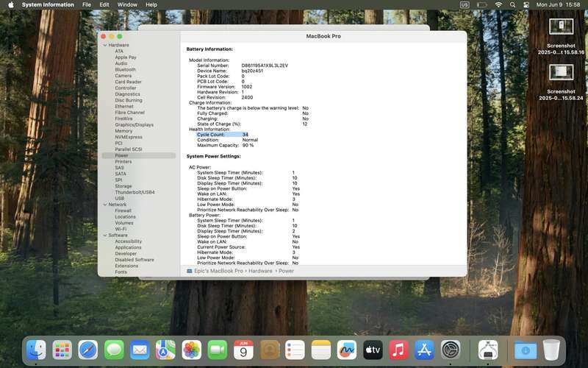Click the highlighted Cycle Count row
The width and height of the screenshot is (588, 368).
click(x=223, y=135)
